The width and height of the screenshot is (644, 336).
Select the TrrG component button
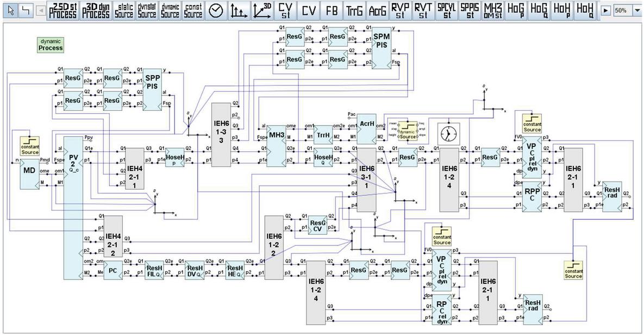[x=354, y=11]
